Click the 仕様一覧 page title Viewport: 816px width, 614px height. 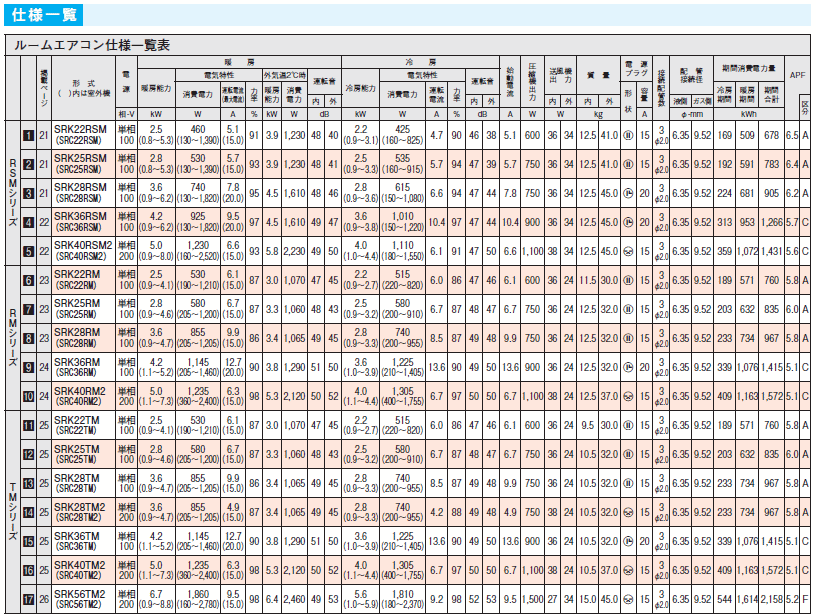pos(44,15)
